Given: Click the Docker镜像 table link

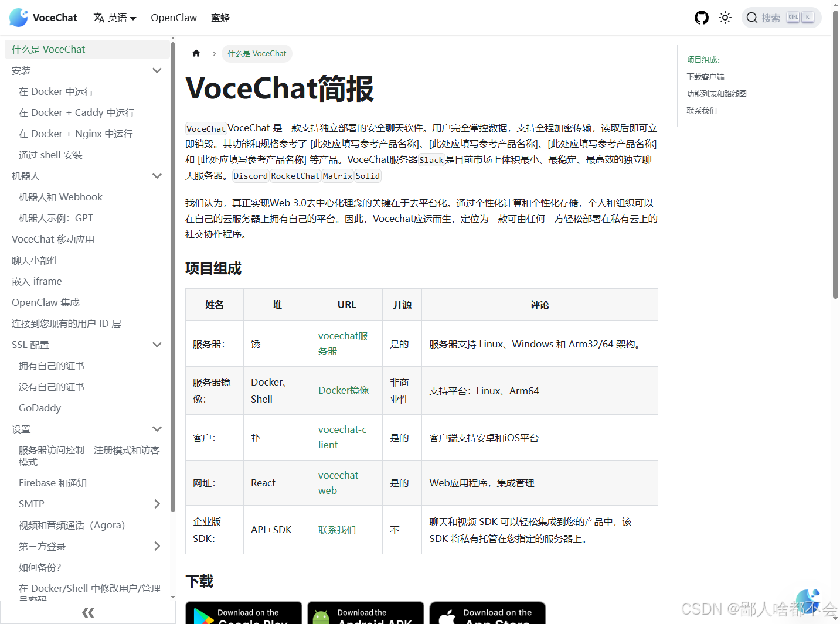Looking at the screenshot, I should (x=344, y=390).
